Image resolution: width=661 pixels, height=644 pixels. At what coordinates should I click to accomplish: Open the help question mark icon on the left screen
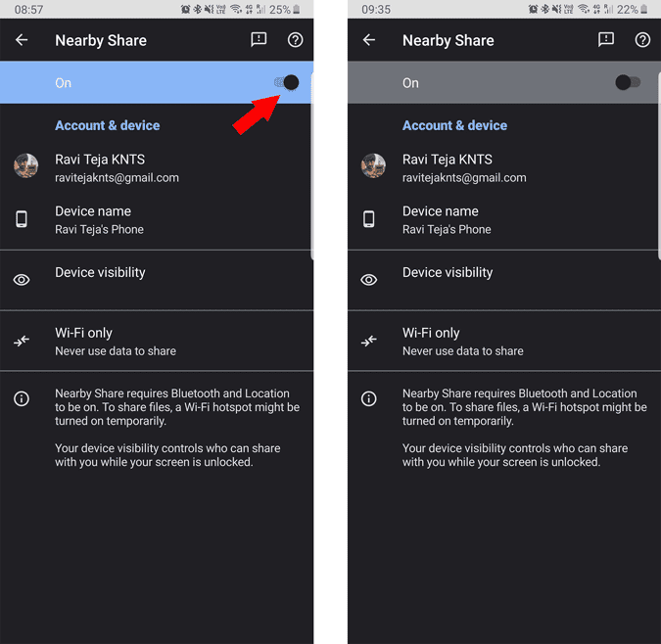295,40
